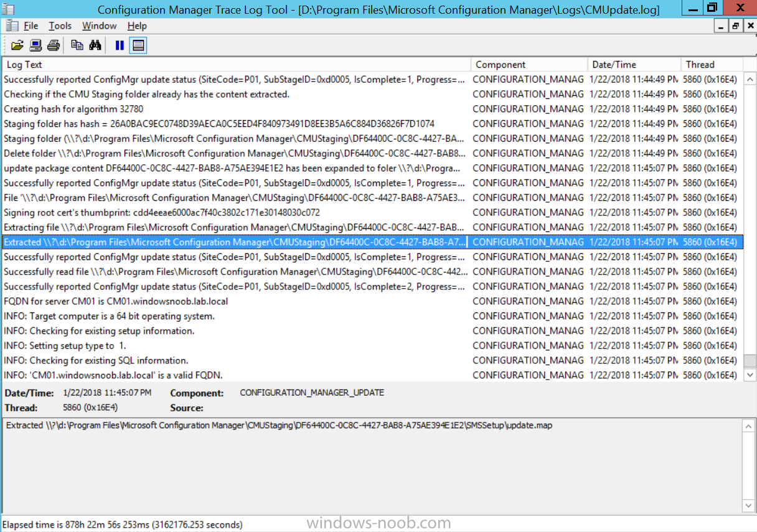Click the details text pane scrollbar down arrow
The width and height of the screenshot is (757, 532).
[749, 505]
